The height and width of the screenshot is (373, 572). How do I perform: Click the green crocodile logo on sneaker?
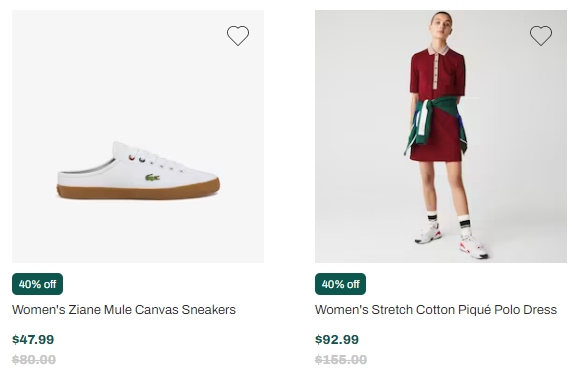click(152, 178)
